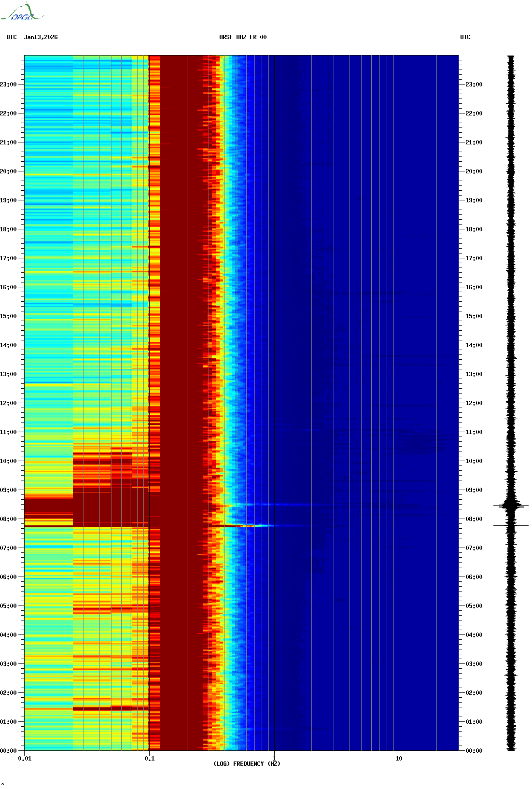Click the 14:00 label on the right time axis
Screen dimensions: 532x789
(474, 345)
